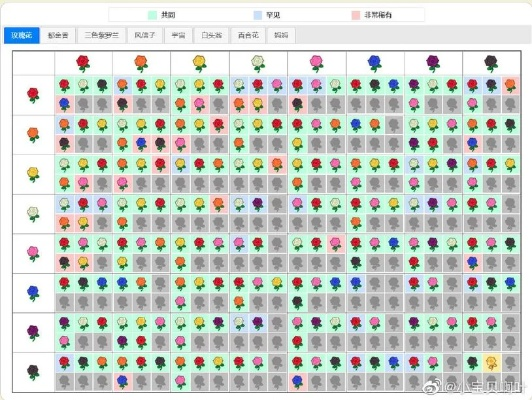The image size is (532, 400).
Task: Click 非常稀有 legend label text
Action: [378, 15]
